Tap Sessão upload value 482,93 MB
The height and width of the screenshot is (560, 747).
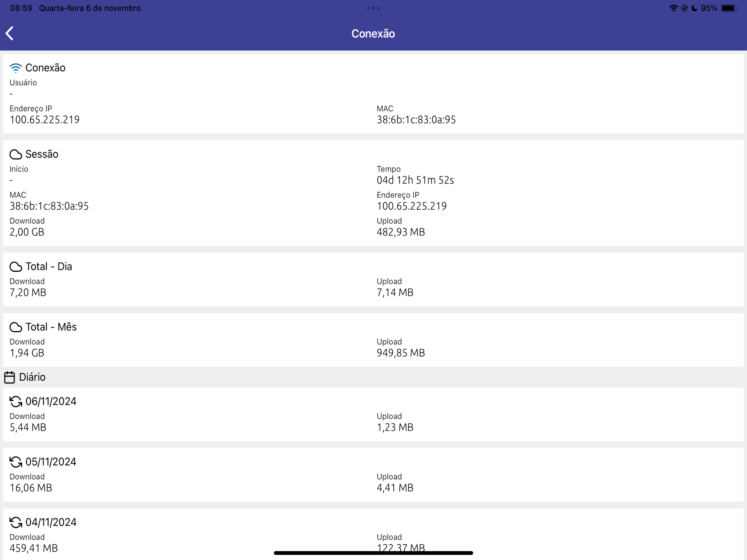tap(401, 232)
